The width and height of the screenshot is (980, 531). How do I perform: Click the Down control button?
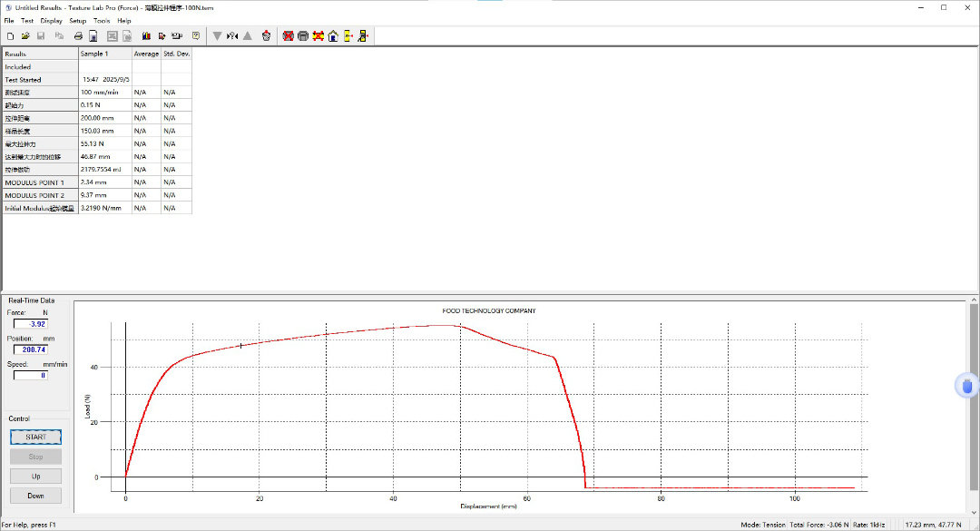35,496
